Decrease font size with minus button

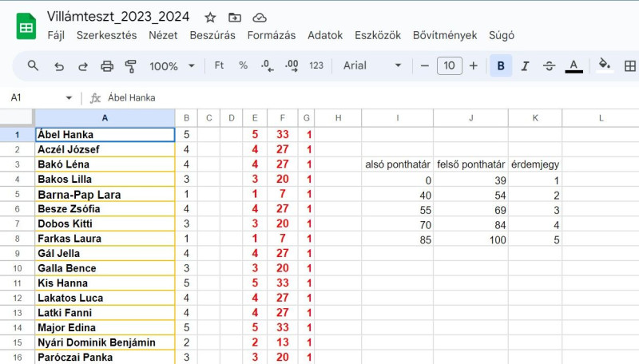click(425, 65)
